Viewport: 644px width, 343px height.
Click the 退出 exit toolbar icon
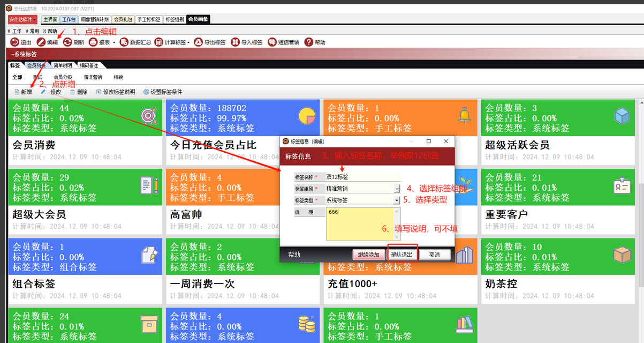[15, 42]
